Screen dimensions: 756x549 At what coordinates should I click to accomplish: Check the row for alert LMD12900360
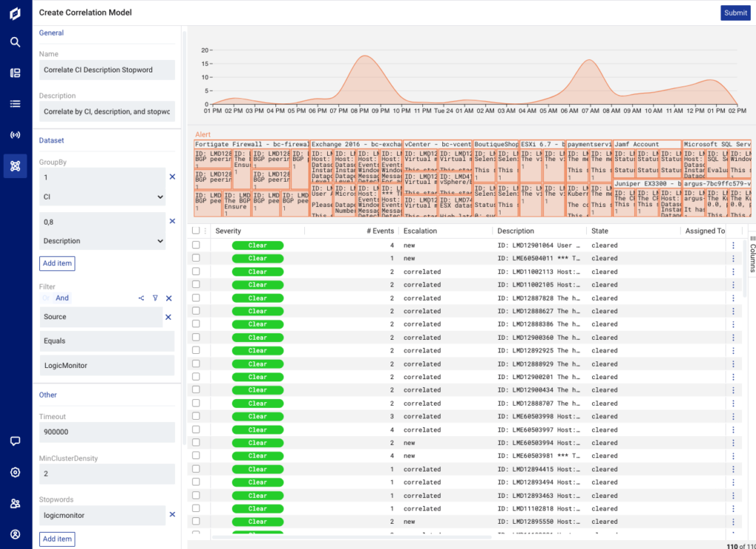coord(196,337)
